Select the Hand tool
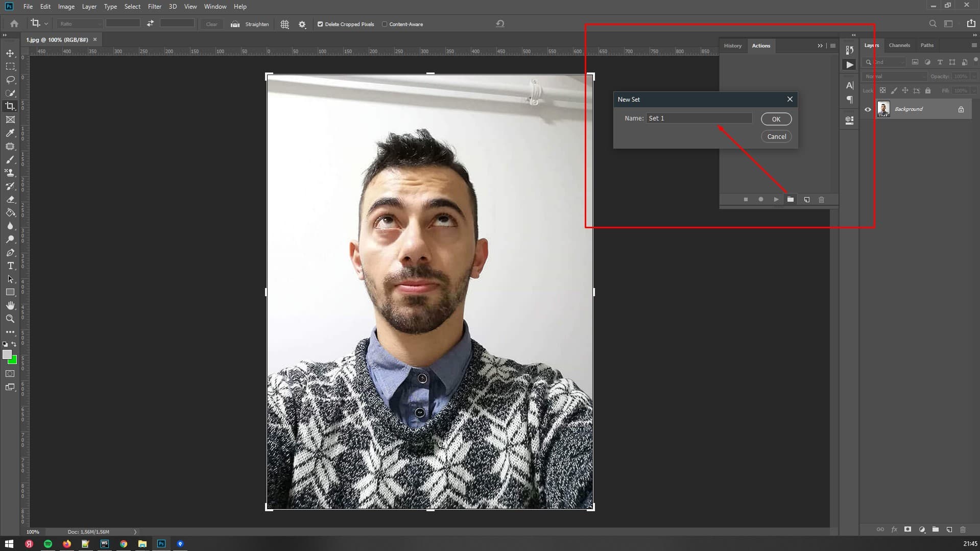 click(10, 305)
